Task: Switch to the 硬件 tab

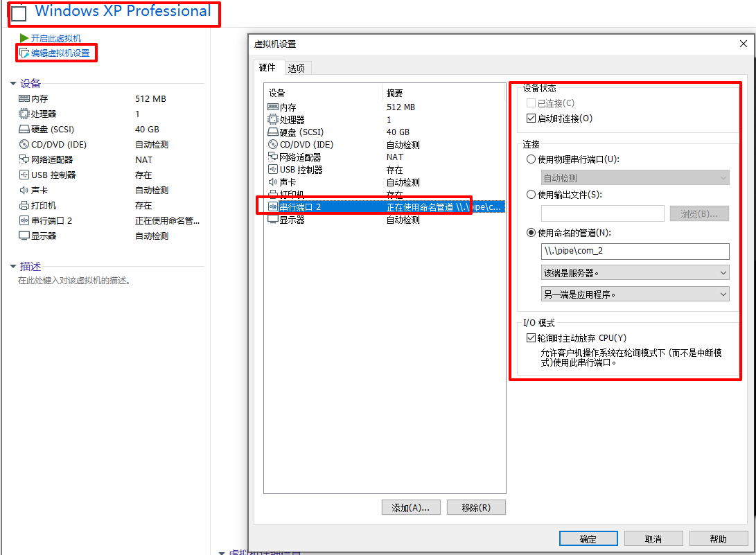Action: (x=267, y=67)
